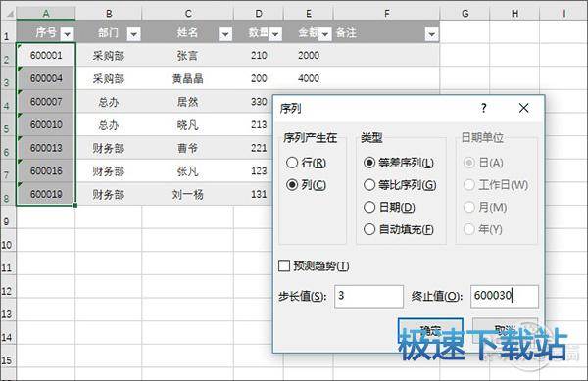This screenshot has height=381, width=588.
Task: Click the amount cell 4000
Action: [x=309, y=78]
